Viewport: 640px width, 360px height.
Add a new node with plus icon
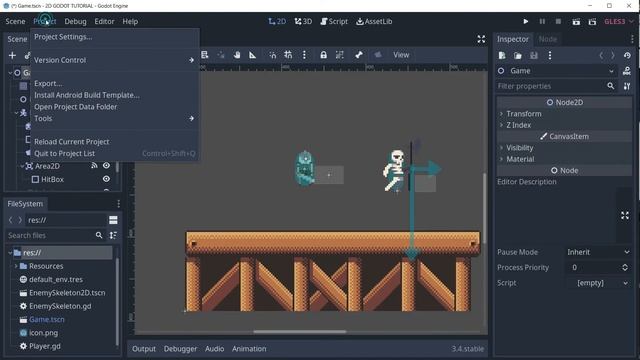pyautogui.click(x=12, y=56)
